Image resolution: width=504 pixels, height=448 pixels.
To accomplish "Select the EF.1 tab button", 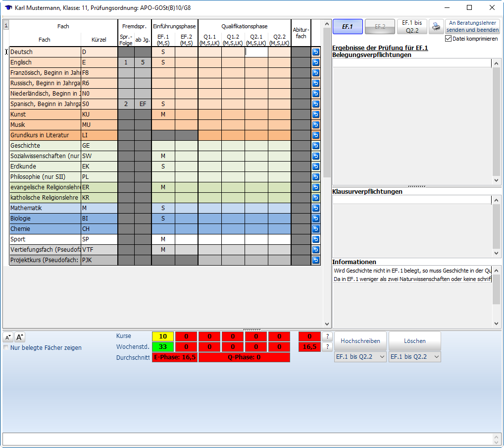I will click(x=348, y=27).
